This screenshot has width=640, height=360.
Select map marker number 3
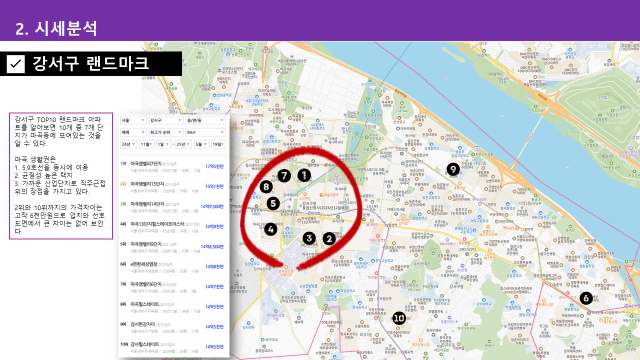tap(309, 238)
